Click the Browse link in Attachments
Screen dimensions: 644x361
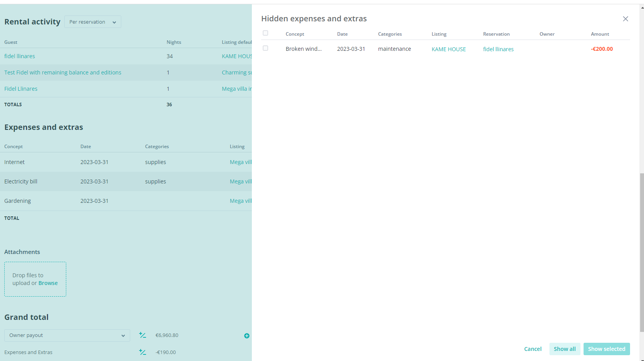pos(48,283)
